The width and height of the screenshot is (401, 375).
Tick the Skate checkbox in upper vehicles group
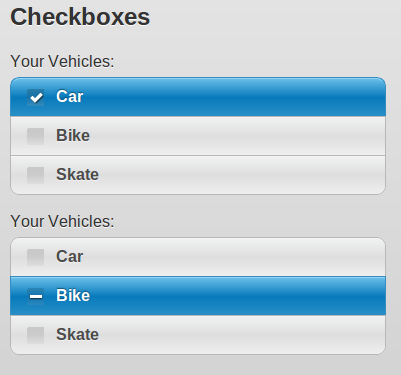click(36, 175)
